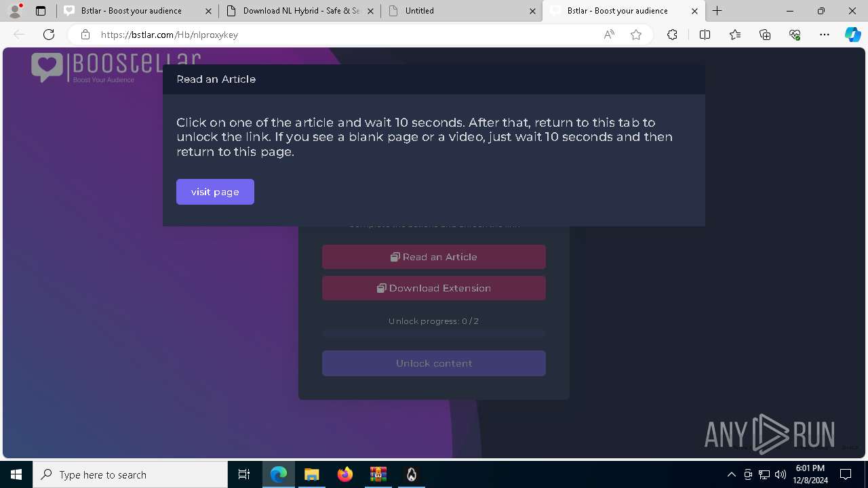Click Download Extension button

point(434,288)
